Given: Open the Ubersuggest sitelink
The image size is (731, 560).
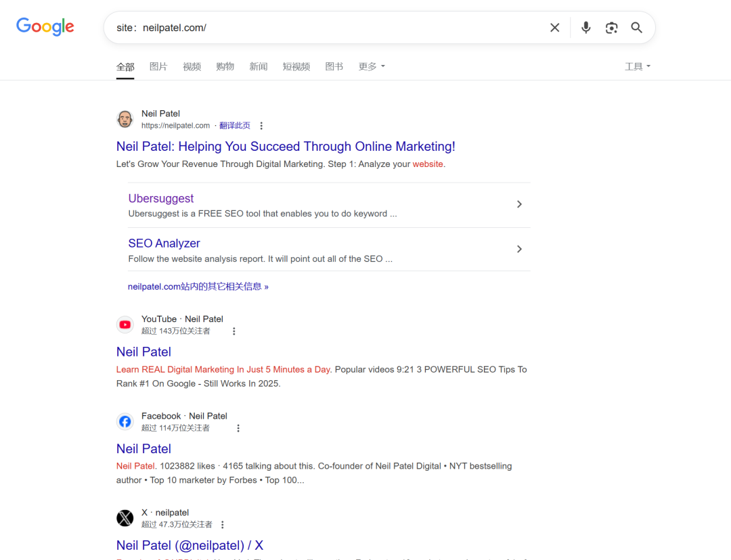Looking at the screenshot, I should (161, 198).
